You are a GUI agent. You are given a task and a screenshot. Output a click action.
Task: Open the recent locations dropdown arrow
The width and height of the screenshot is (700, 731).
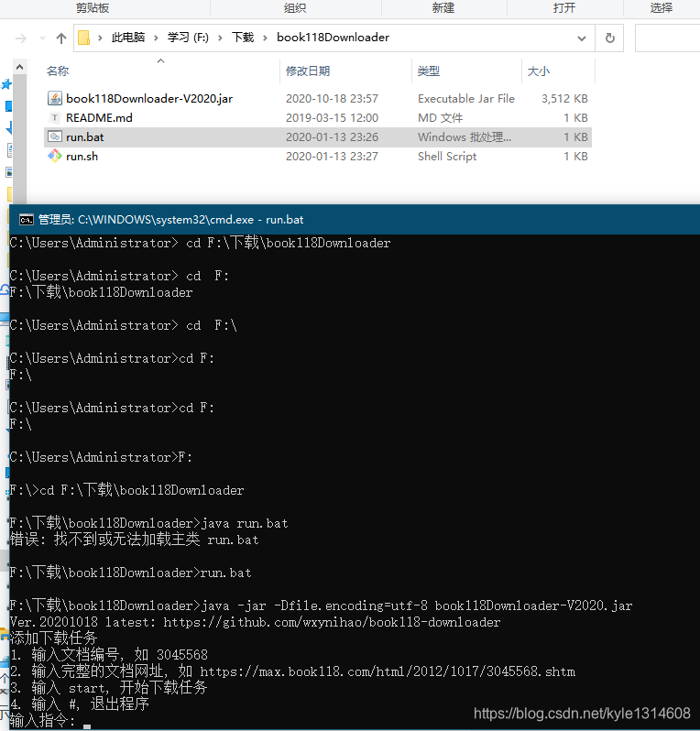[x=42, y=38]
